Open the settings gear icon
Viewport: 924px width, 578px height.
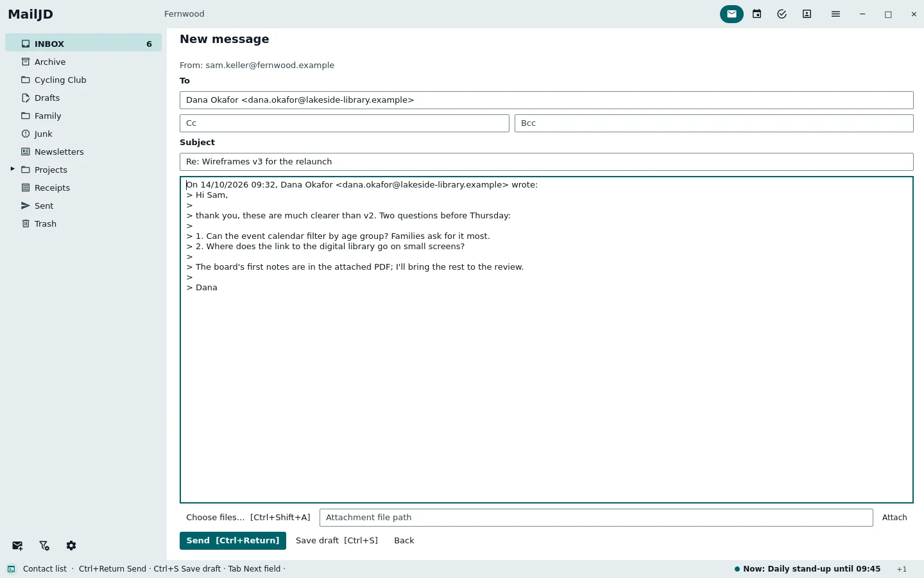pyautogui.click(x=71, y=546)
